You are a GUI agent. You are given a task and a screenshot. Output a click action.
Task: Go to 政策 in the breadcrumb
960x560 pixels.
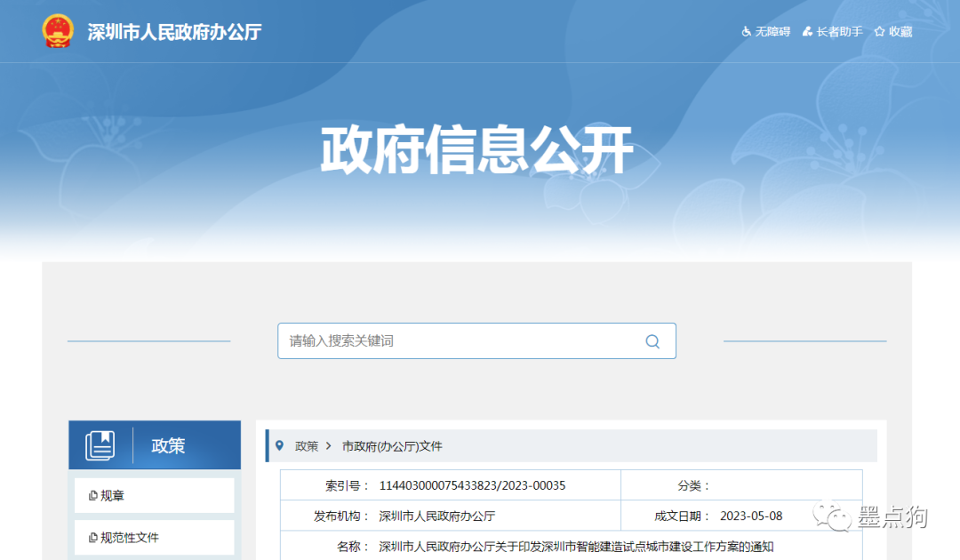pos(307,446)
